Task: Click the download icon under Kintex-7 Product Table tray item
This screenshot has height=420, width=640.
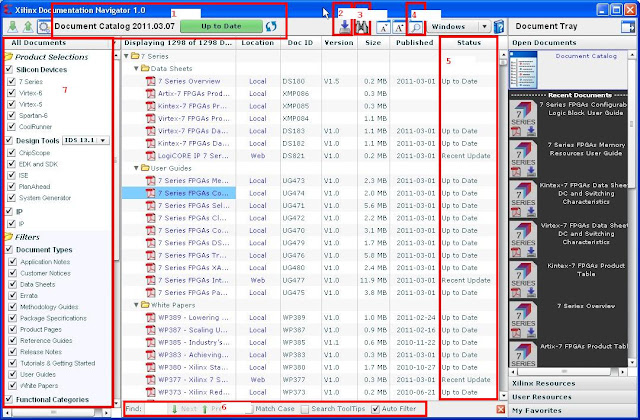Action: tap(531, 292)
